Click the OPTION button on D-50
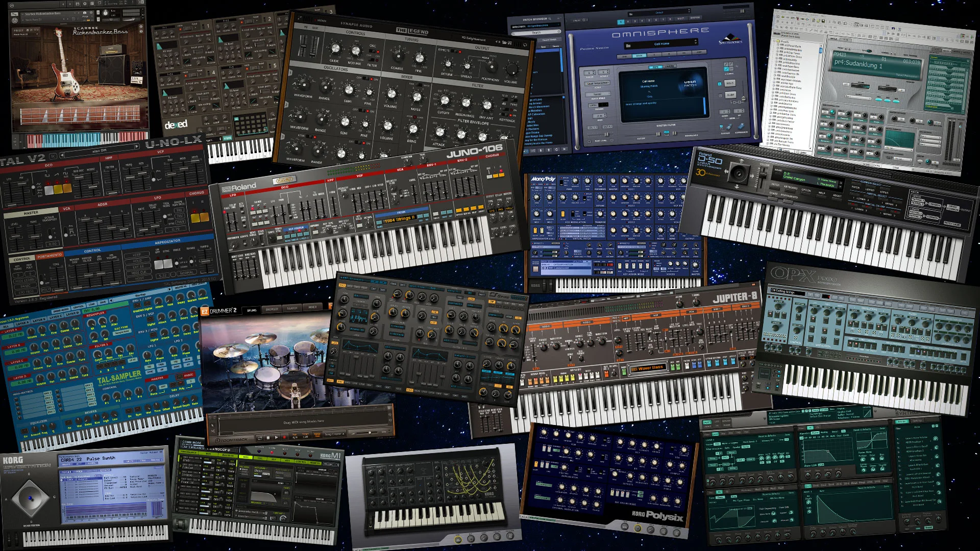Screen dimensions: 980x551 click(x=806, y=193)
